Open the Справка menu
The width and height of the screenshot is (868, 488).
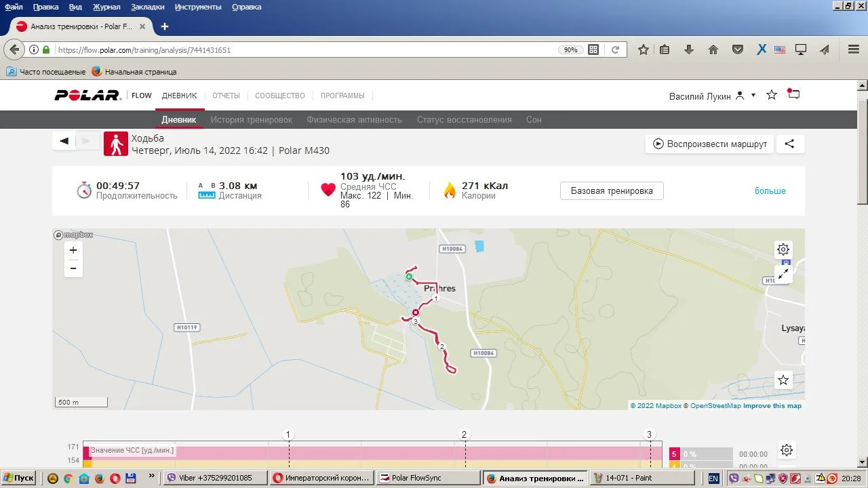click(247, 7)
